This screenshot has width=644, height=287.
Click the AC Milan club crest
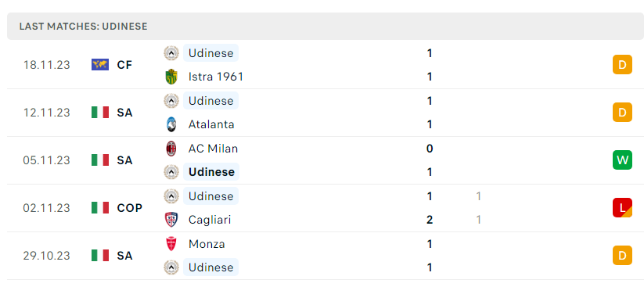pos(171,149)
